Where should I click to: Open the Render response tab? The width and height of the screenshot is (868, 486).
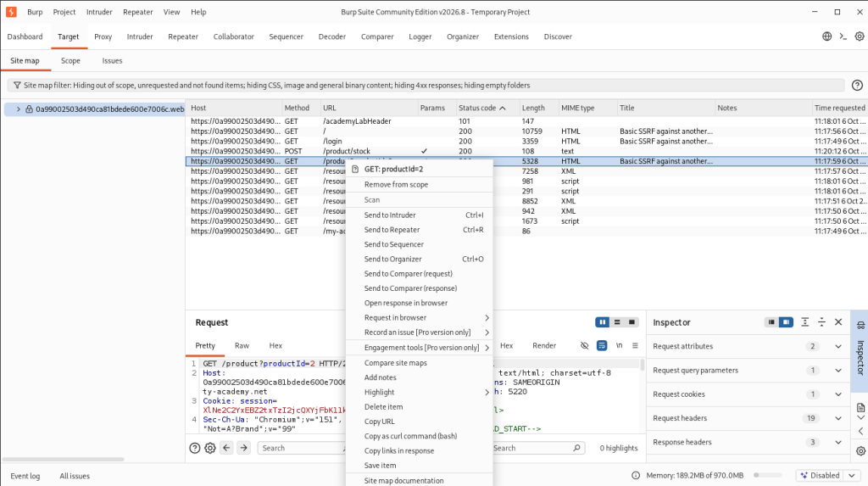click(x=543, y=345)
